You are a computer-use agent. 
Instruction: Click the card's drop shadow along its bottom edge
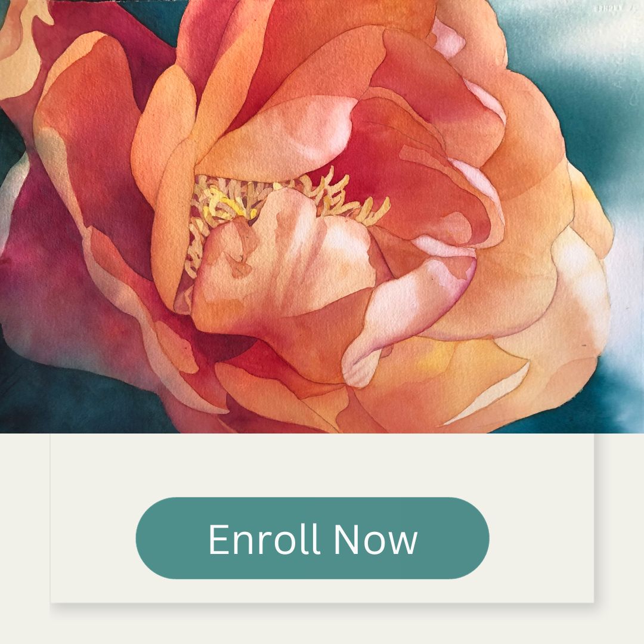click(322, 607)
